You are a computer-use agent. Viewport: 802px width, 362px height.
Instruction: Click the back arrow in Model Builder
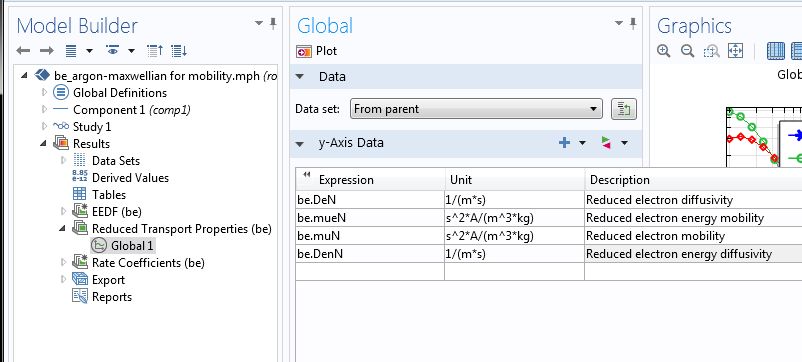[x=23, y=51]
